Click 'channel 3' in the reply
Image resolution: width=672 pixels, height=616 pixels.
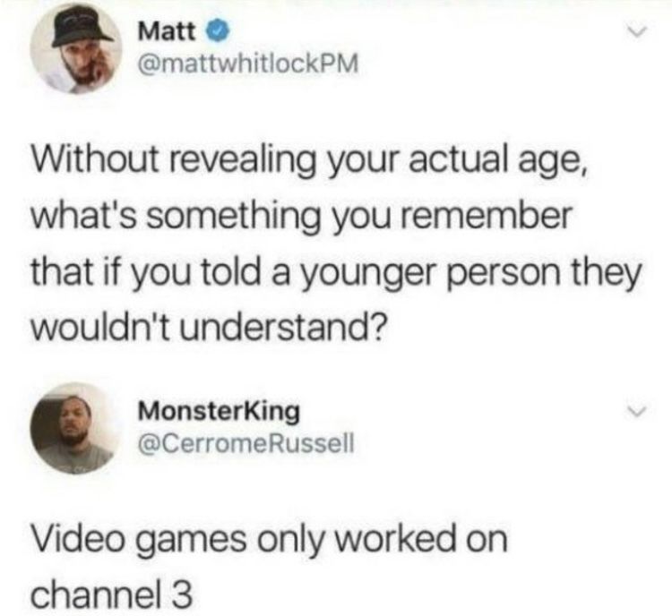tap(111, 595)
